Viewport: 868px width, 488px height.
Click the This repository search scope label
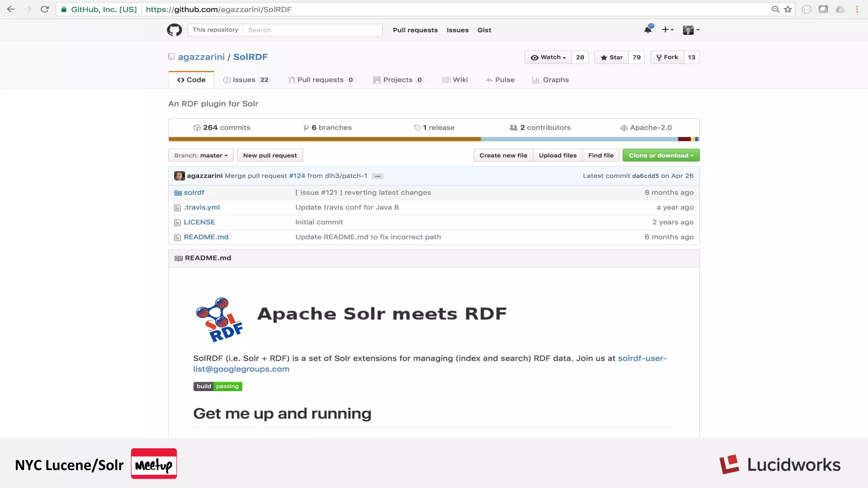point(215,30)
